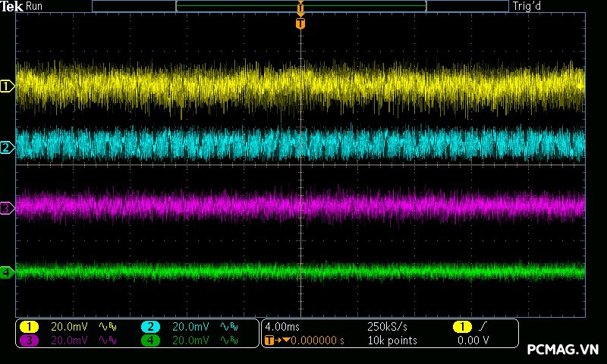Screen dimensions: 607x364
Task: Select the cyan channel 2 badge in readout
Action: (x=150, y=327)
